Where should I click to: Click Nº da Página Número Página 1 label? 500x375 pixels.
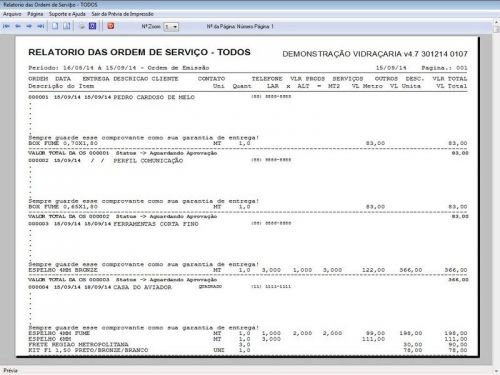pyautogui.click(x=240, y=26)
